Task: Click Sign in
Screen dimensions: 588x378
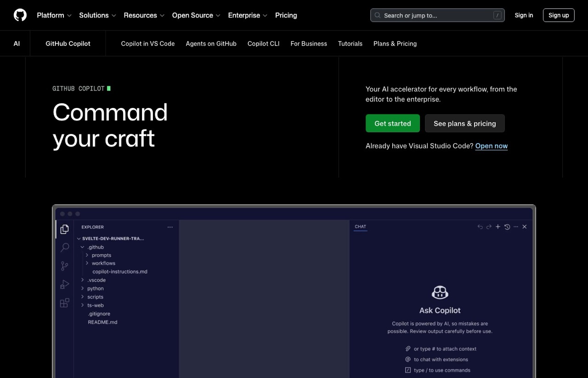Action: tap(524, 15)
